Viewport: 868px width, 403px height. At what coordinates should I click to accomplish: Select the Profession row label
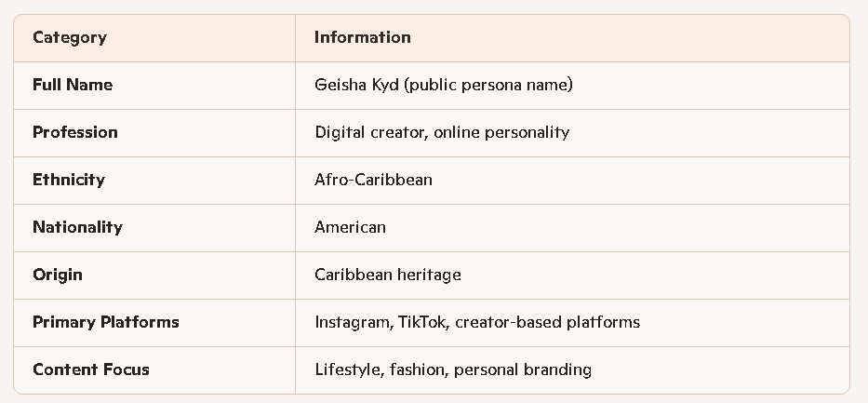[x=75, y=133]
